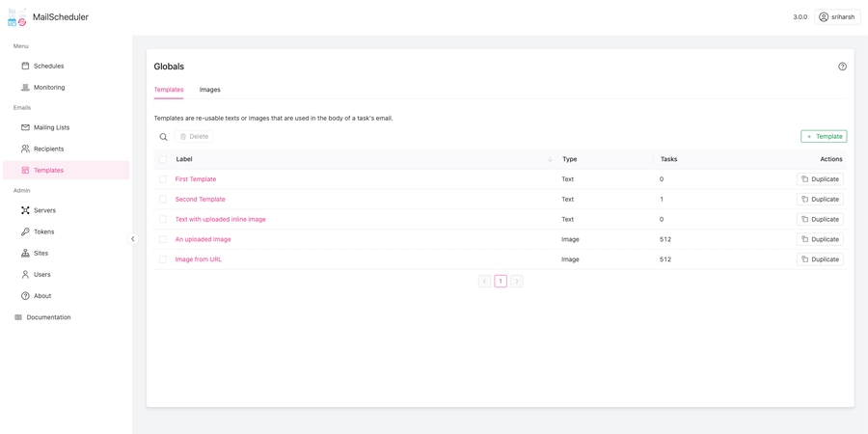
Task: Click the Delete button
Action: [x=194, y=137]
